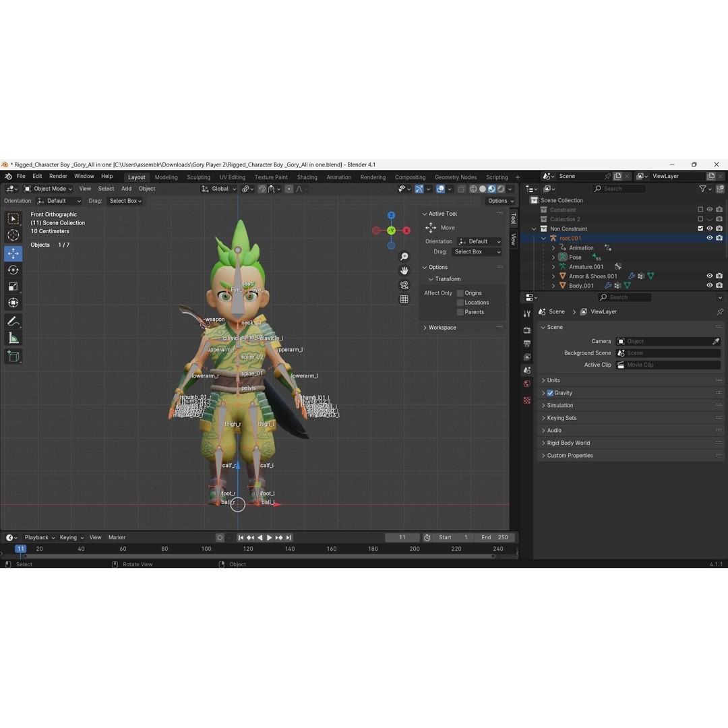Activate the Scale tool
Image resolution: width=728 pixels, height=728 pixels.
click(13, 286)
